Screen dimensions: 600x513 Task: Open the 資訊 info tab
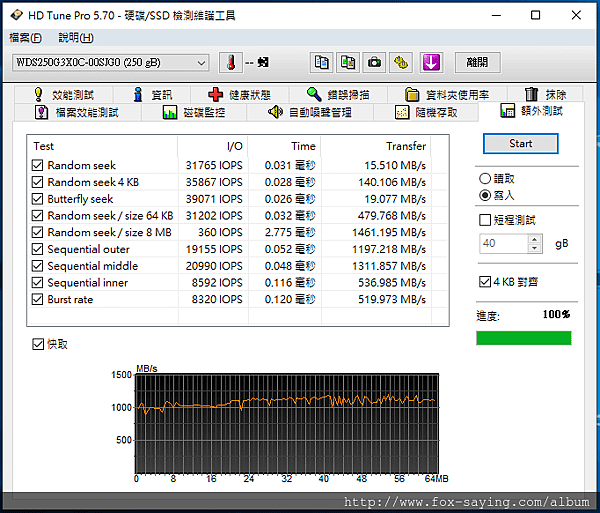[x=152, y=94]
